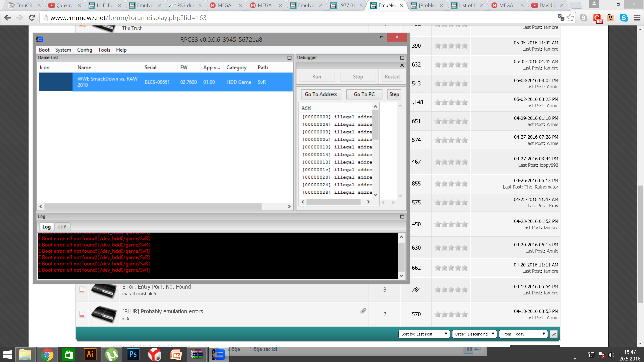The height and width of the screenshot is (362, 644).
Task: Click the ASM list scroll up arrow
Action: [375, 106]
